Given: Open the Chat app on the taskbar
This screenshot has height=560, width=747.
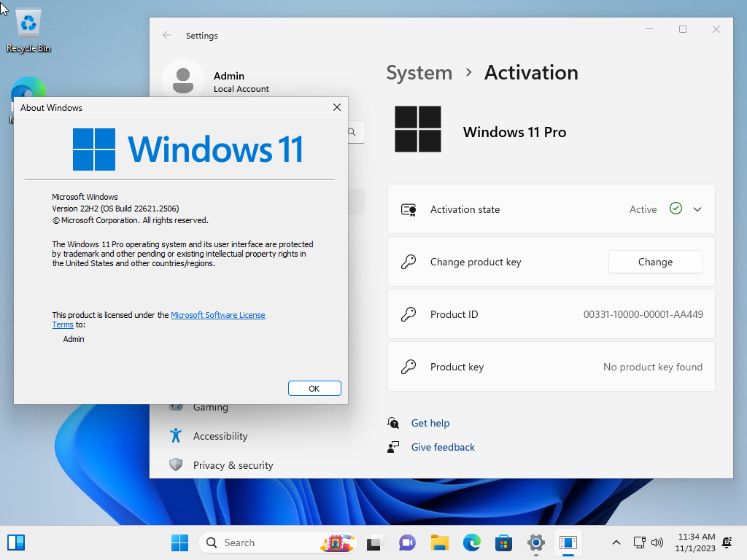Looking at the screenshot, I should pos(407,542).
